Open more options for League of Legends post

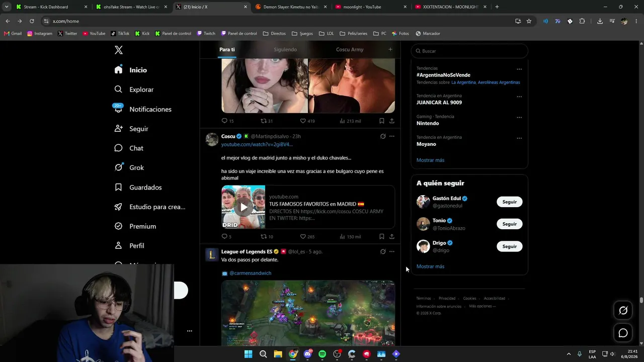pos(392,251)
